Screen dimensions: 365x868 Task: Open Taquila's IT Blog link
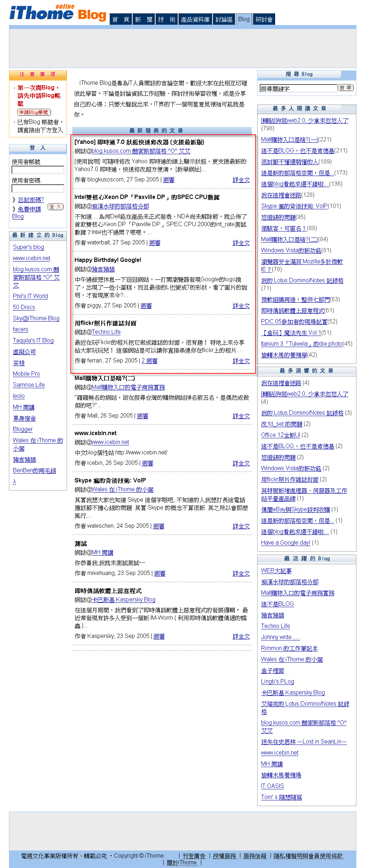point(33,340)
